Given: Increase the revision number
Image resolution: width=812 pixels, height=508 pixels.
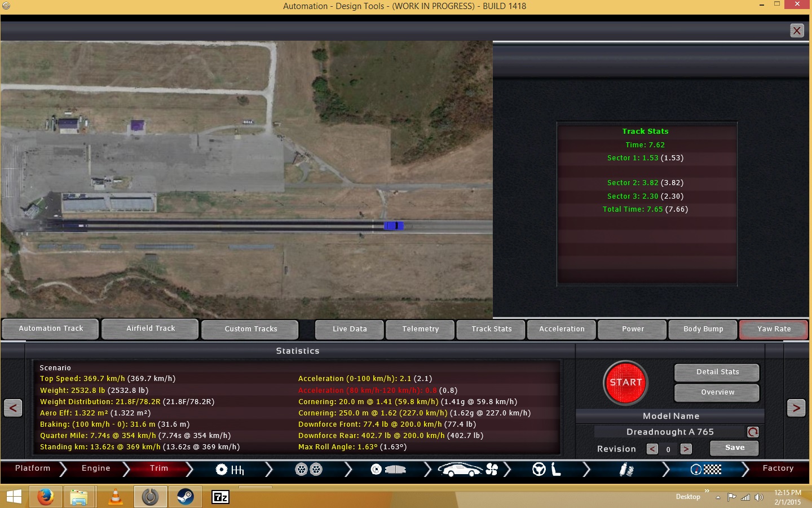Looking at the screenshot, I should [x=686, y=449].
